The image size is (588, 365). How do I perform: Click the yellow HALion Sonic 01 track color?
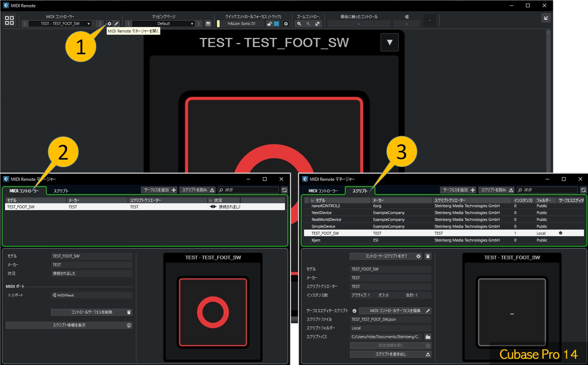(x=218, y=24)
